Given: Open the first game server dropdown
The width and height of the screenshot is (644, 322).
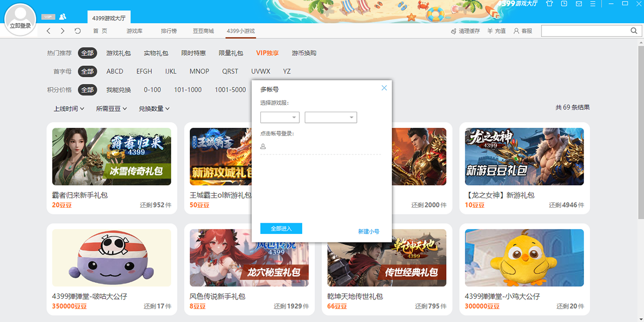Looking at the screenshot, I should tap(280, 118).
